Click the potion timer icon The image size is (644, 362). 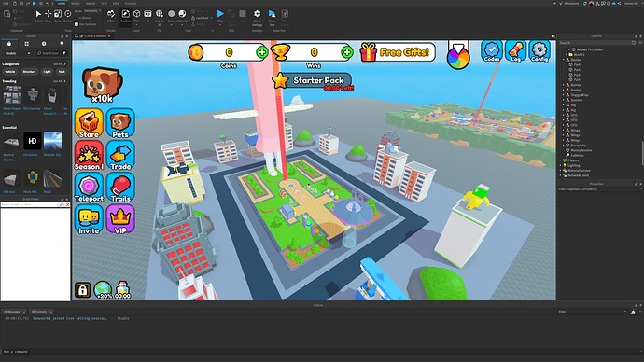(x=122, y=290)
